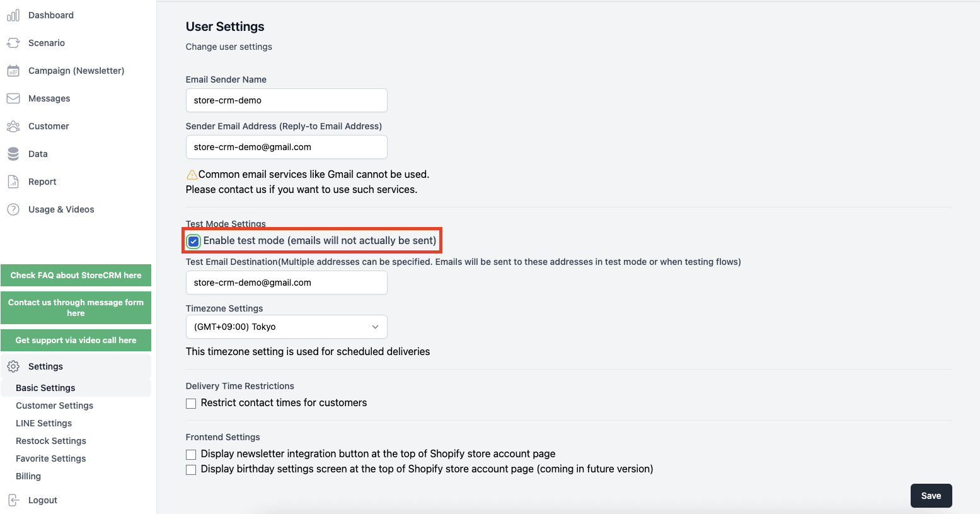
Task: Open the Timezone Settings Tokyo dropdown
Action: [286, 327]
